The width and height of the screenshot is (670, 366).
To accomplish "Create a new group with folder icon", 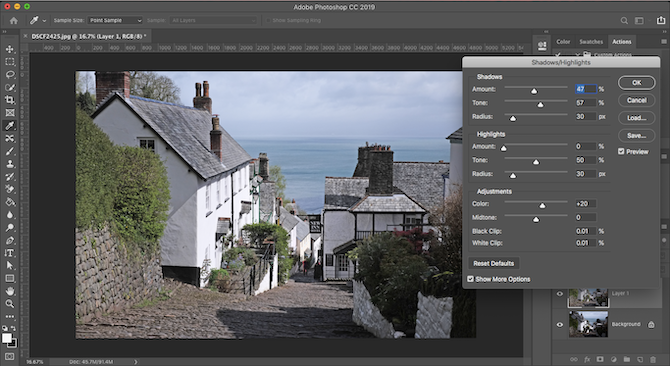I will click(x=626, y=360).
